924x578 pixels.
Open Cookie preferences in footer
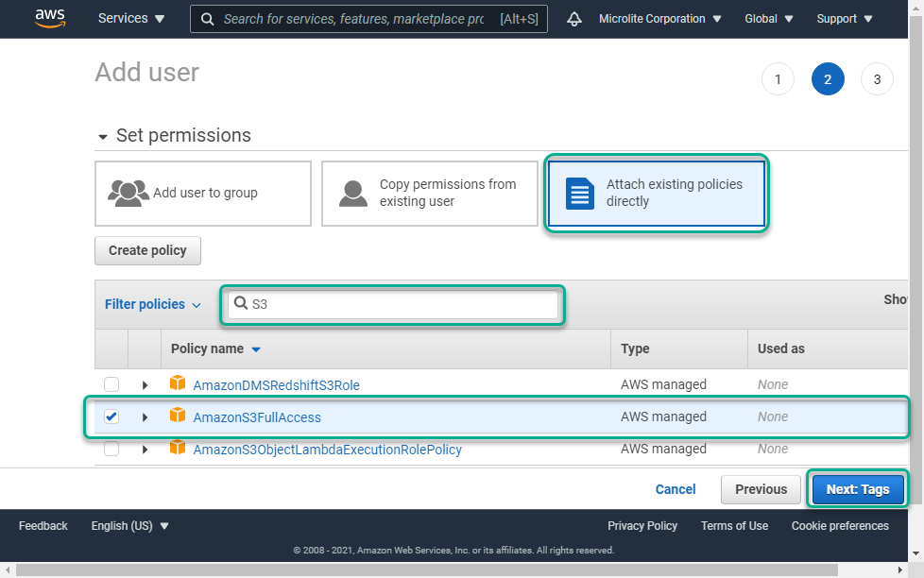(840, 525)
